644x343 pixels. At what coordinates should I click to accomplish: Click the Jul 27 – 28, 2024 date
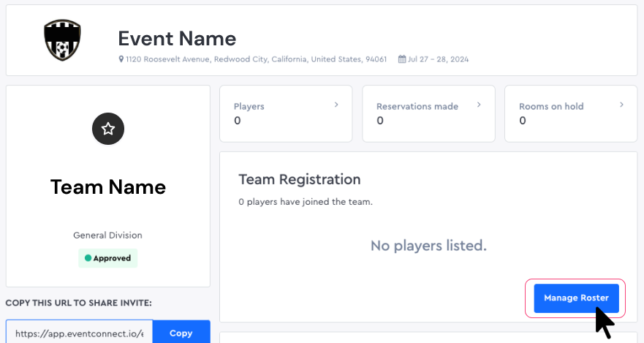[x=439, y=59]
